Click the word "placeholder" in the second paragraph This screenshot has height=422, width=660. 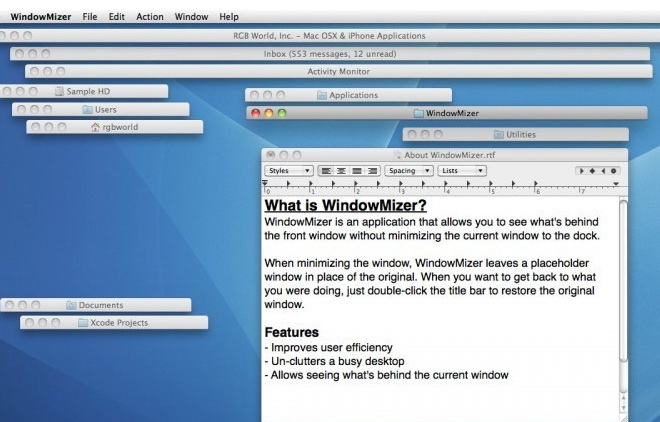tap(559, 263)
